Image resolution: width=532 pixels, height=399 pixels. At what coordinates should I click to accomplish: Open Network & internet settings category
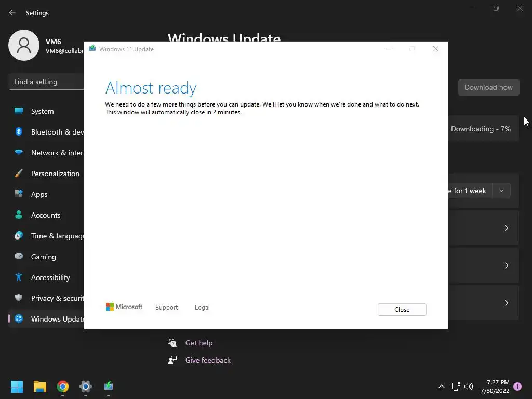(x=46, y=153)
